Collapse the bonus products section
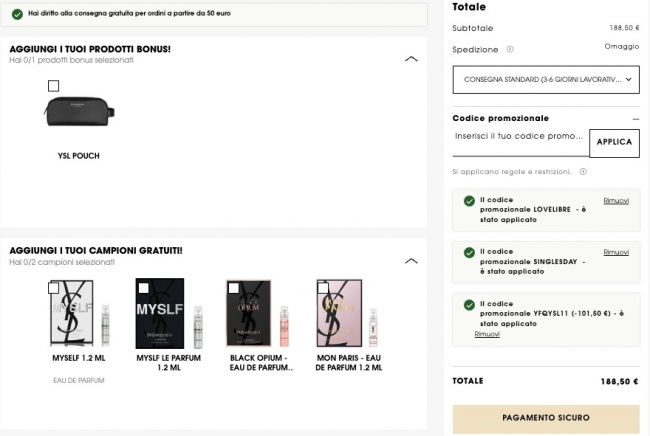Image resolution: width=650 pixels, height=436 pixels. (x=411, y=59)
